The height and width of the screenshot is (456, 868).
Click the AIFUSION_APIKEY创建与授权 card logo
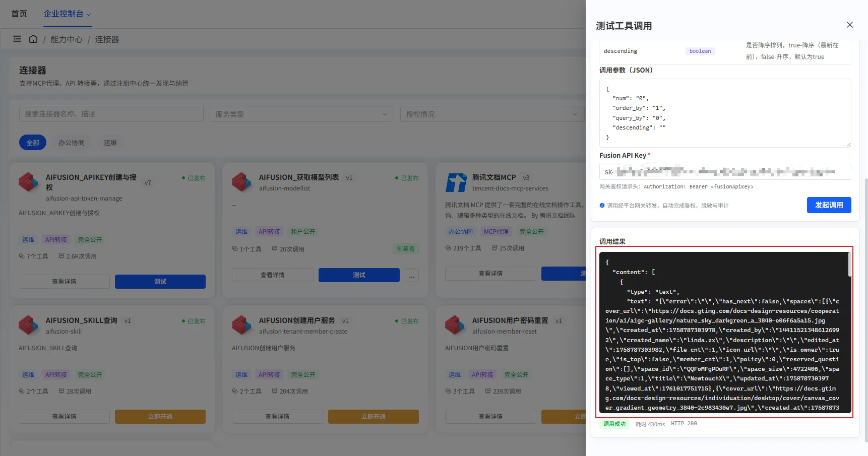[28, 182]
